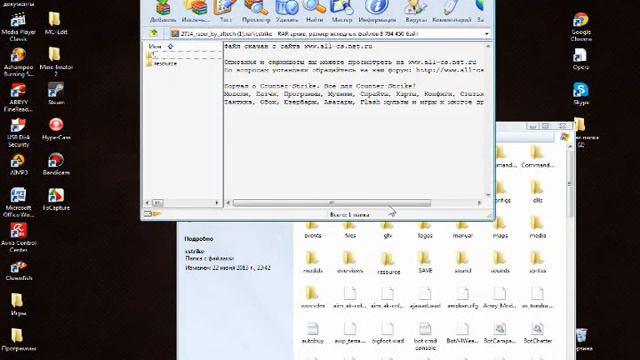The width and height of the screenshot is (640, 360).
Task: Select the bigfoot.wad file in Explorer
Action: pos(387,333)
